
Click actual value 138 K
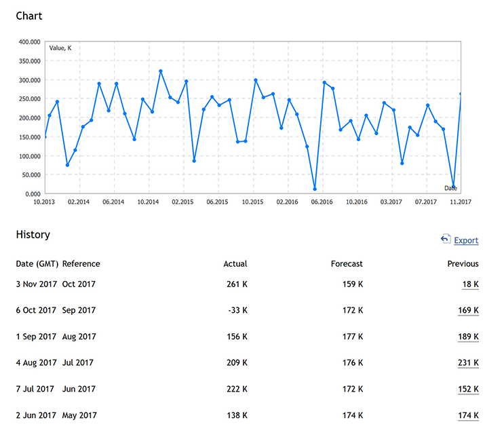pos(237,415)
